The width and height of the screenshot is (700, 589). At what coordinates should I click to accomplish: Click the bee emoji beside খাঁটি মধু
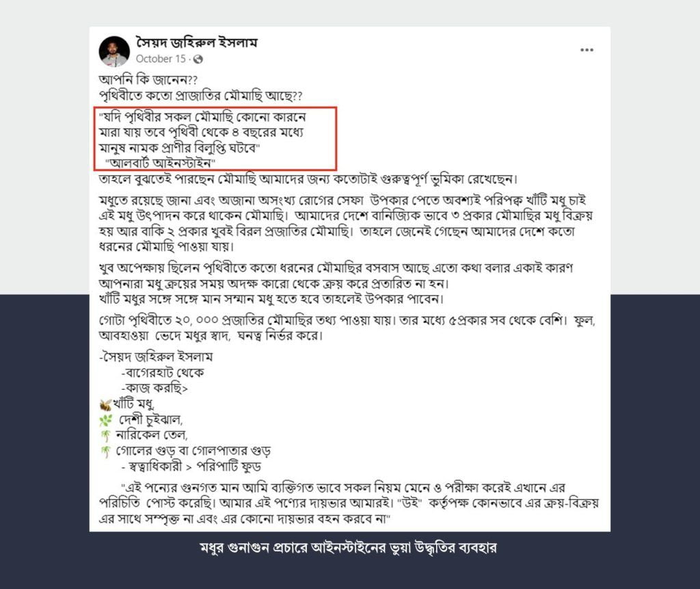[x=105, y=405]
